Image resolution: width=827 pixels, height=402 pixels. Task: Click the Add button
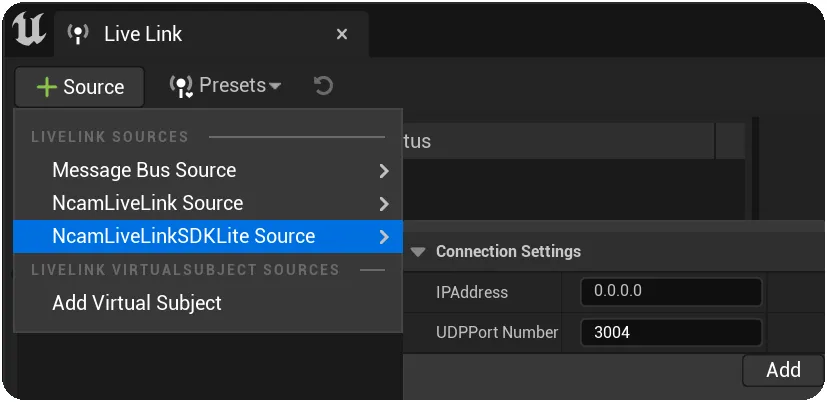783,370
